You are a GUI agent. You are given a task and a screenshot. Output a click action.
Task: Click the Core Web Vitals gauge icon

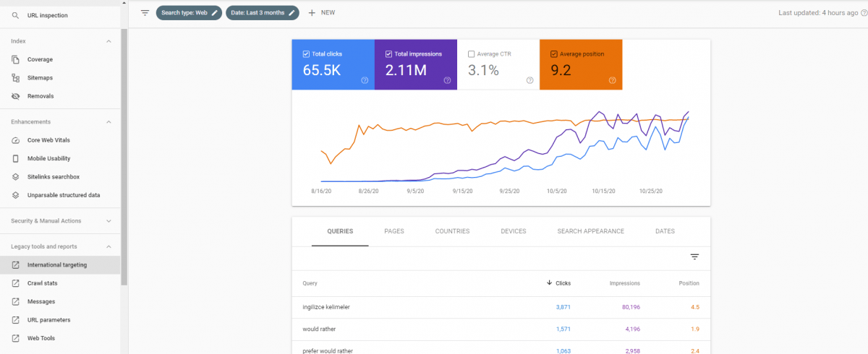[x=15, y=140]
